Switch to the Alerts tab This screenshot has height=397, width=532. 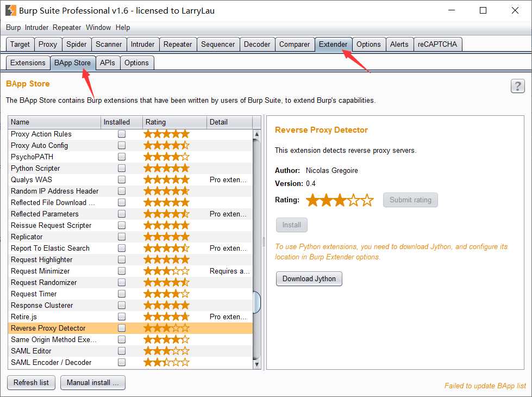tap(399, 44)
